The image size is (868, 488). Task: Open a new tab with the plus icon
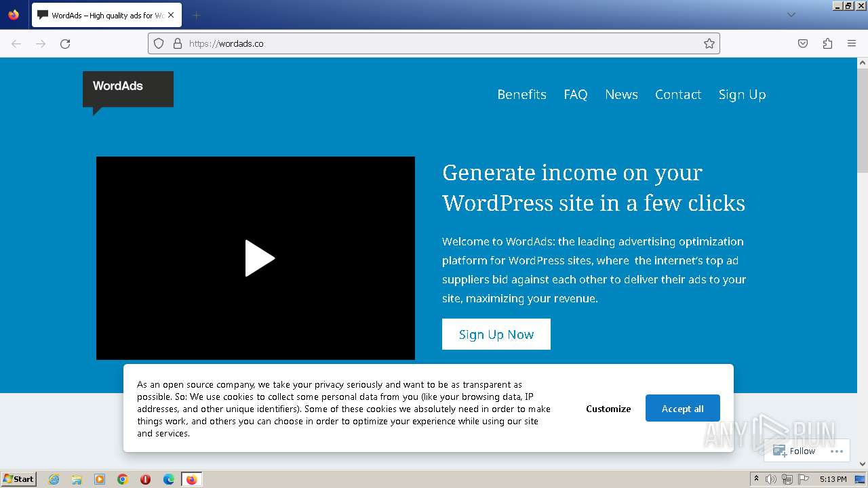[x=196, y=15]
